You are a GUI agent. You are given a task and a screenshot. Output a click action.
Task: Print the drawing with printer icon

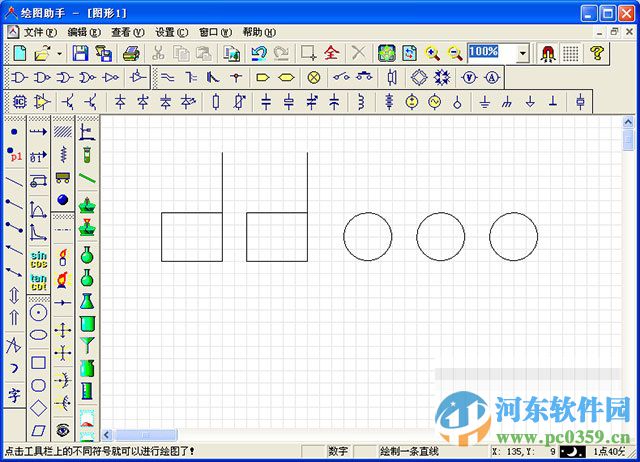click(131, 53)
